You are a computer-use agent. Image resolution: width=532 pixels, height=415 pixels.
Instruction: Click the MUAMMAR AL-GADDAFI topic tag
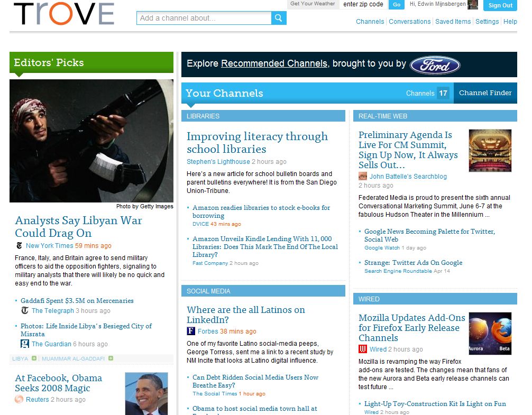73,358
